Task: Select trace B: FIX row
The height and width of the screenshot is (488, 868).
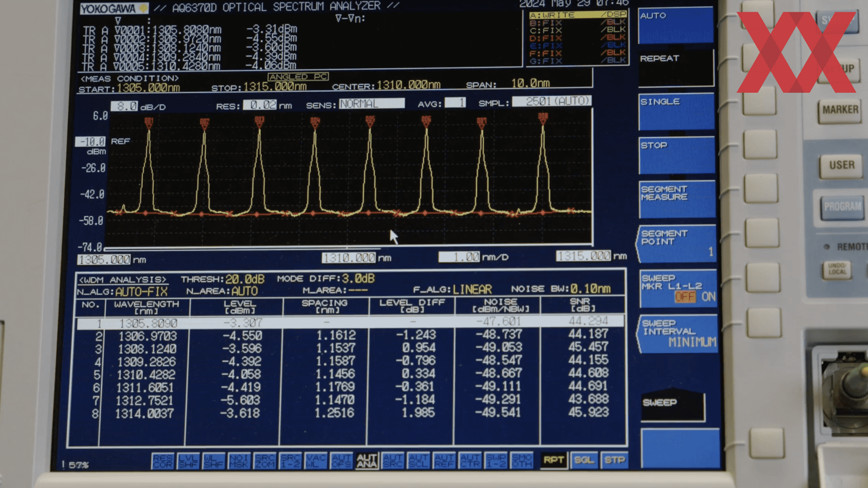Action: coord(578,23)
